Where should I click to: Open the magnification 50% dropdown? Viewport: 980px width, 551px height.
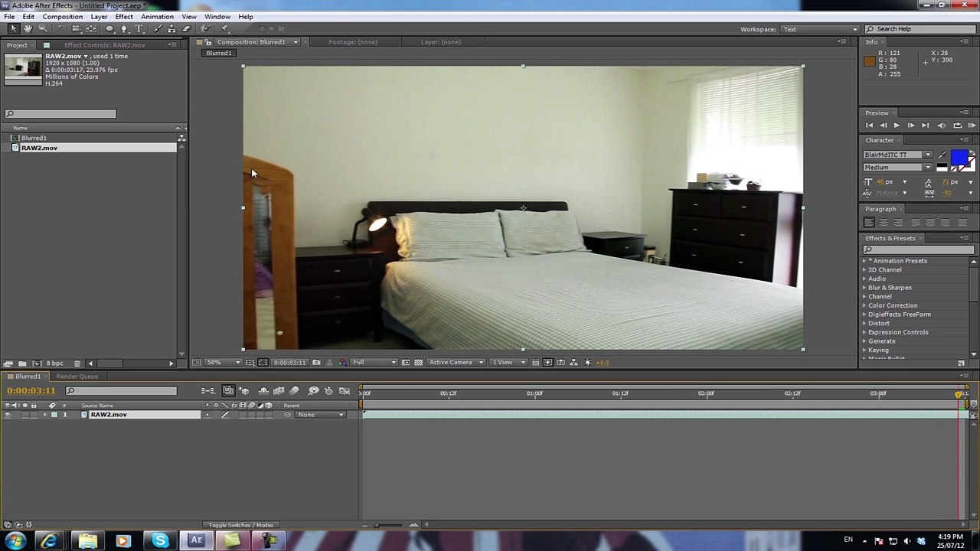(x=223, y=363)
